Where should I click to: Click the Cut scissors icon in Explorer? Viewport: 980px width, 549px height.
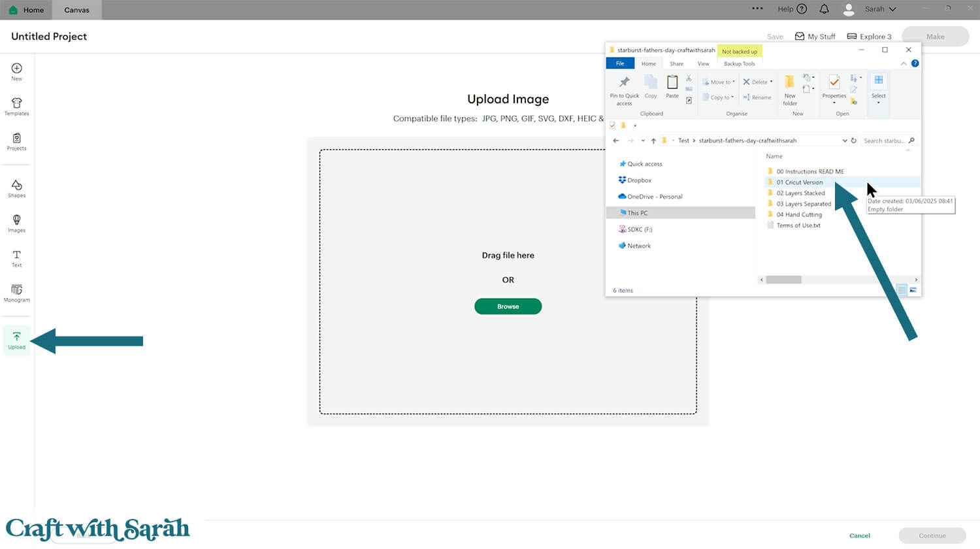[689, 78]
